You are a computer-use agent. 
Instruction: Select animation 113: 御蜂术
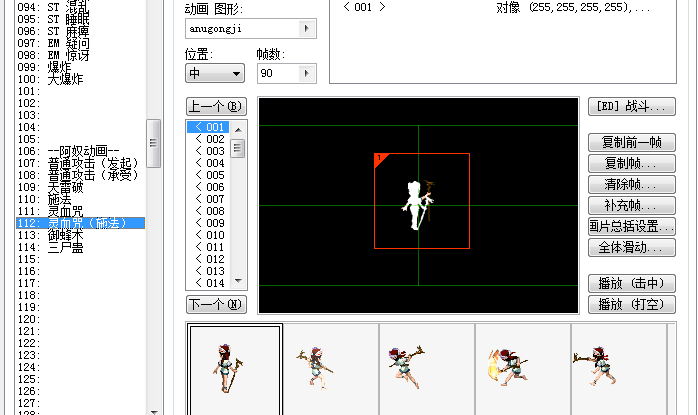tap(81, 235)
